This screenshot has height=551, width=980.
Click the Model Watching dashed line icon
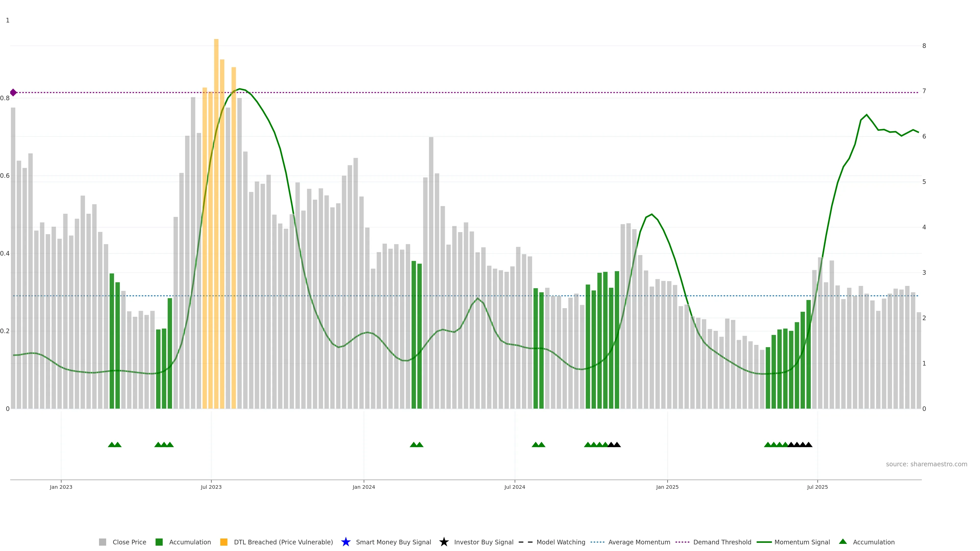525,542
